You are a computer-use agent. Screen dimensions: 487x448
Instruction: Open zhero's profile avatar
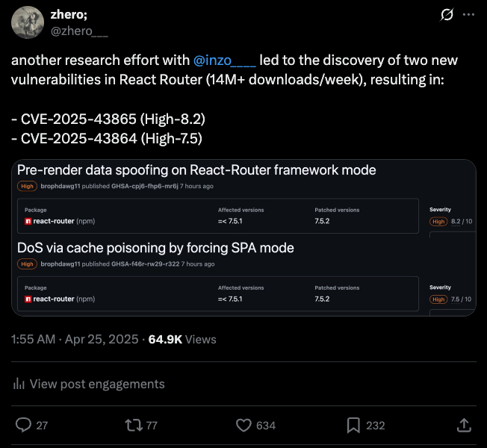(x=28, y=22)
